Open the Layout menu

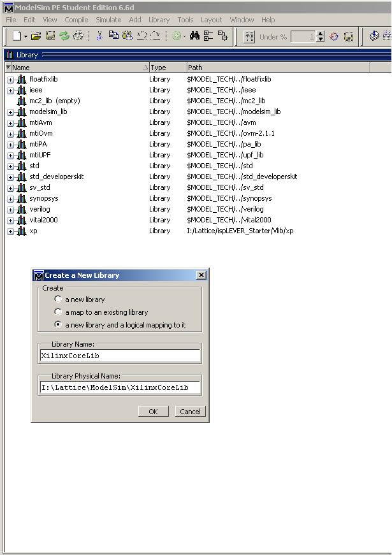click(x=212, y=20)
